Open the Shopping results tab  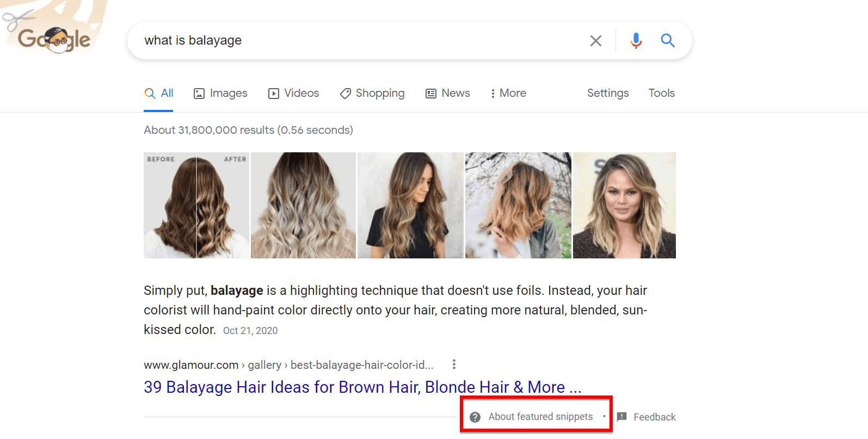[x=372, y=94]
